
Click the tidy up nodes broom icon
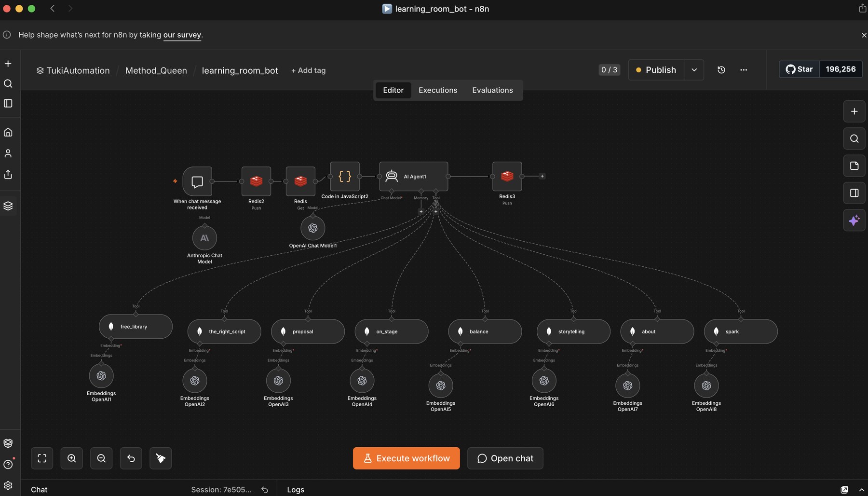pyautogui.click(x=161, y=458)
